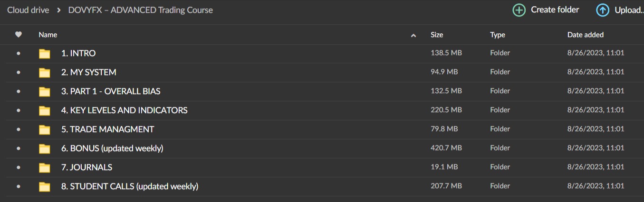Click folder icon for 4. KEY LEVELS AND INDICATORS
The width and height of the screenshot is (644, 202).
44,110
